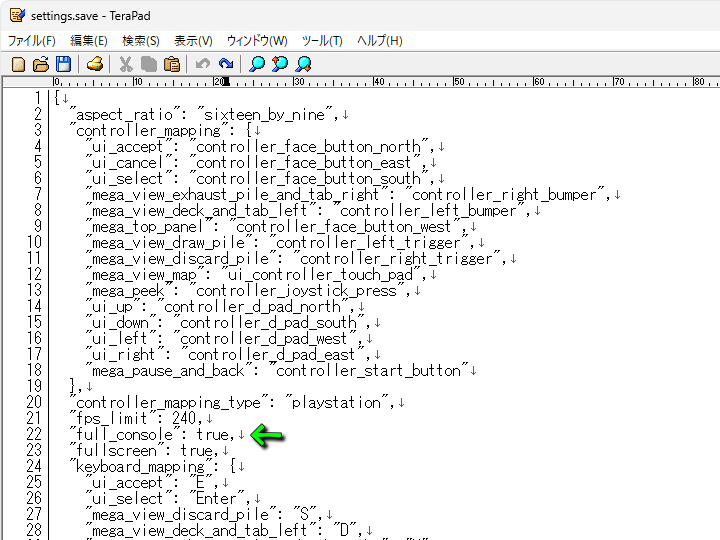This screenshot has height=540, width=720.
Task: Open the ツール(T) menu
Action: click(322, 41)
